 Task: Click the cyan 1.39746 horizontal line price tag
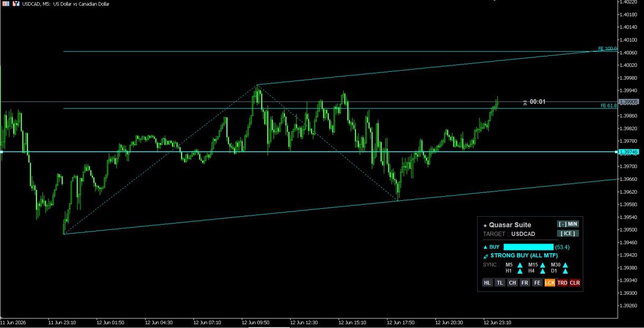click(x=629, y=152)
